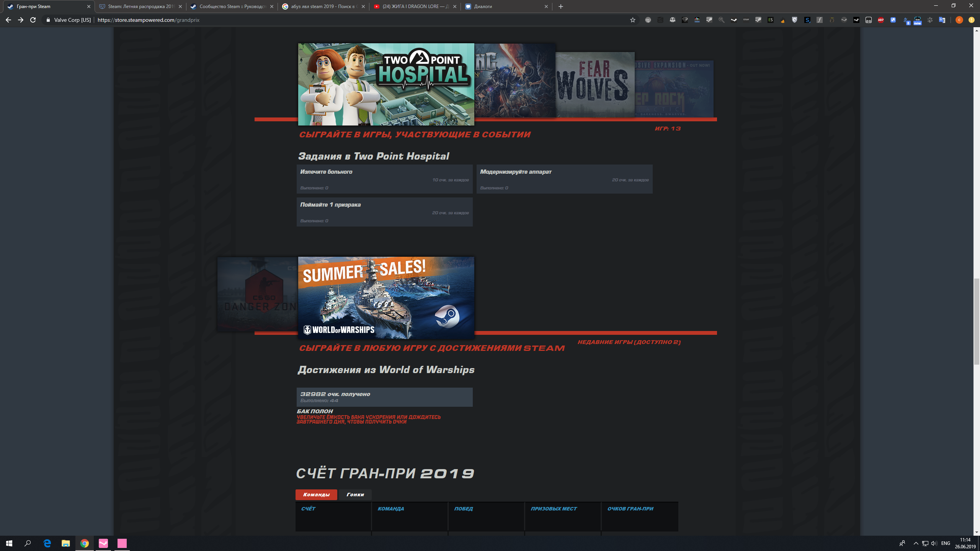The width and height of the screenshot is (980, 551).
Task: Open the AdBlock Plus (ABP) extension
Action: tap(881, 20)
